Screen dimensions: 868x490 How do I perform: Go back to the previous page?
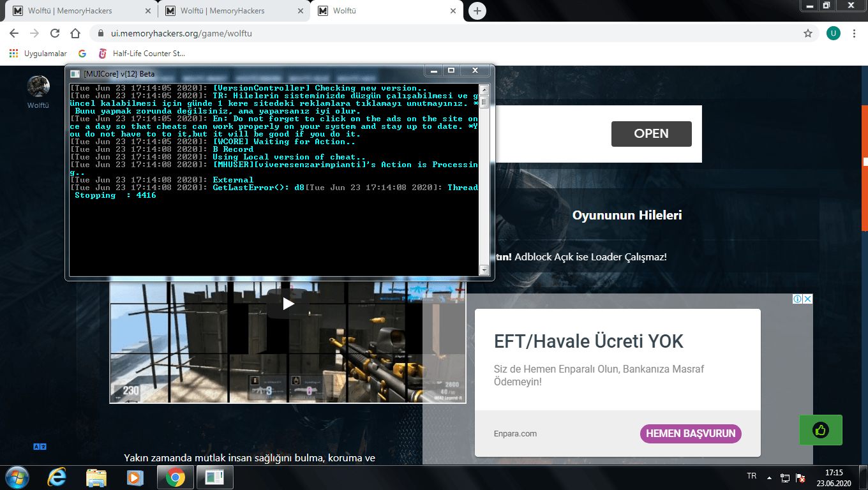[x=14, y=33]
